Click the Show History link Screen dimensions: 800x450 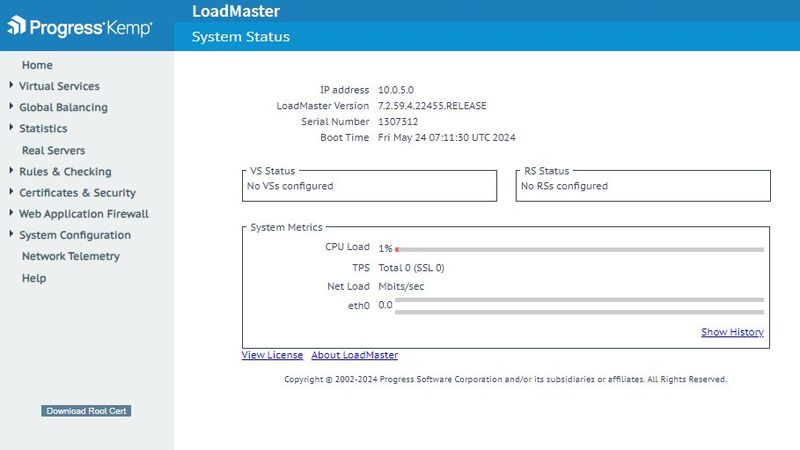(732, 332)
